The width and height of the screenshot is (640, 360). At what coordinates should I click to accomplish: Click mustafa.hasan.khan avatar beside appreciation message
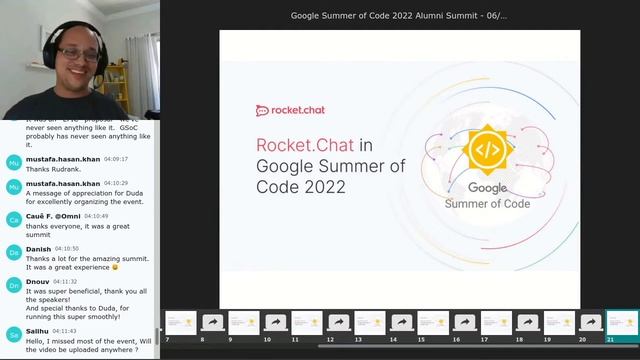pyautogui.click(x=14, y=187)
